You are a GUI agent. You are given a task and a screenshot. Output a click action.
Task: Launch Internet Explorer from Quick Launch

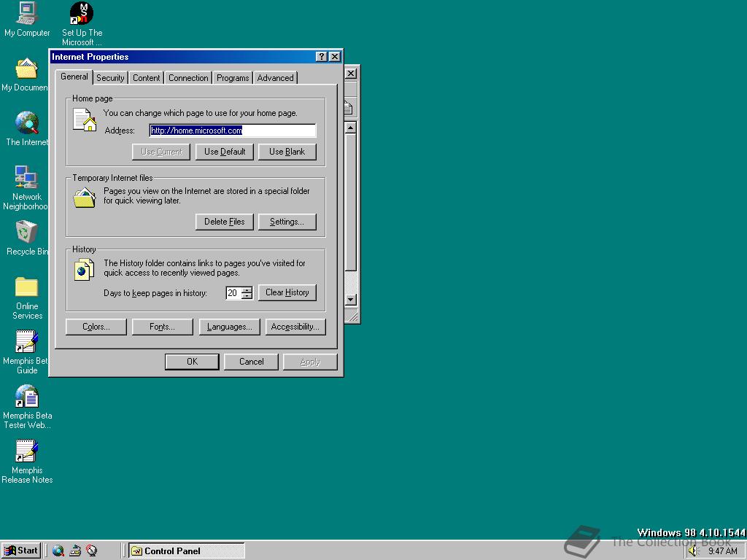58,551
